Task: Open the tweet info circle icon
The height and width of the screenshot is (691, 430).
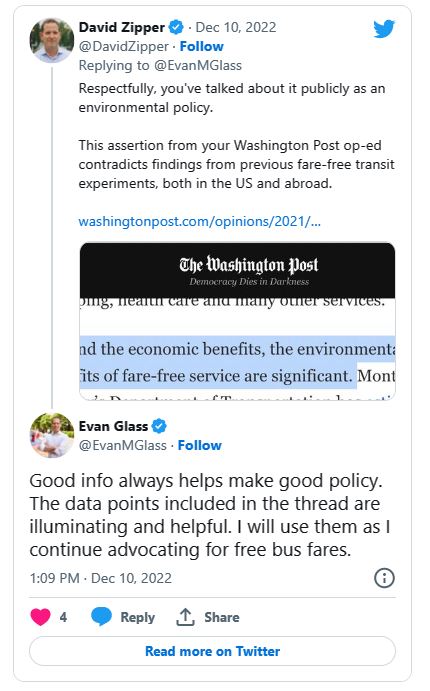Action: point(384,578)
